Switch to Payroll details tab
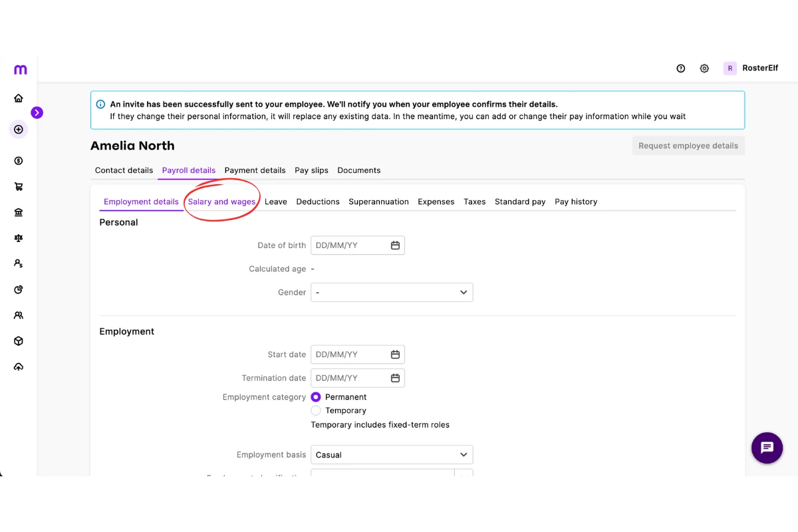This screenshot has width=798, height=532. point(189,170)
